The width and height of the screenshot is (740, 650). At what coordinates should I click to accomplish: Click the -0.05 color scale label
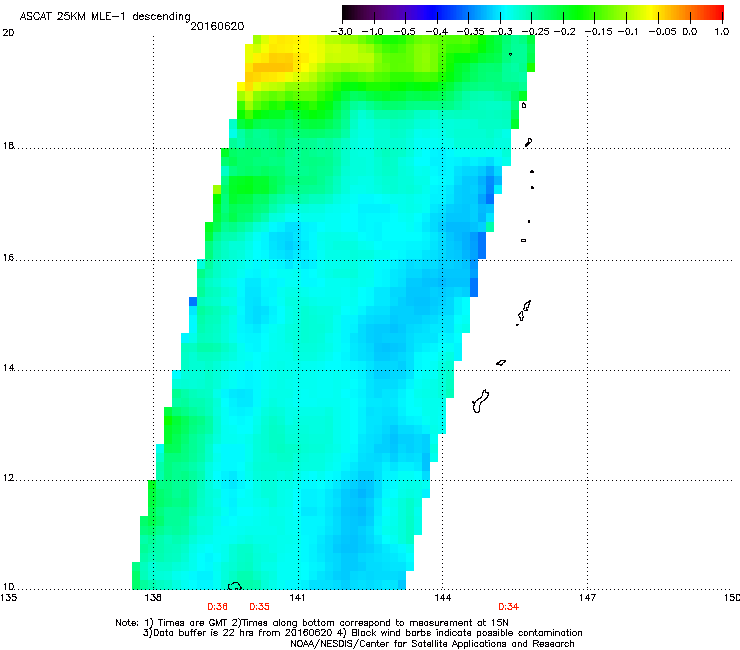pyautogui.click(x=663, y=32)
